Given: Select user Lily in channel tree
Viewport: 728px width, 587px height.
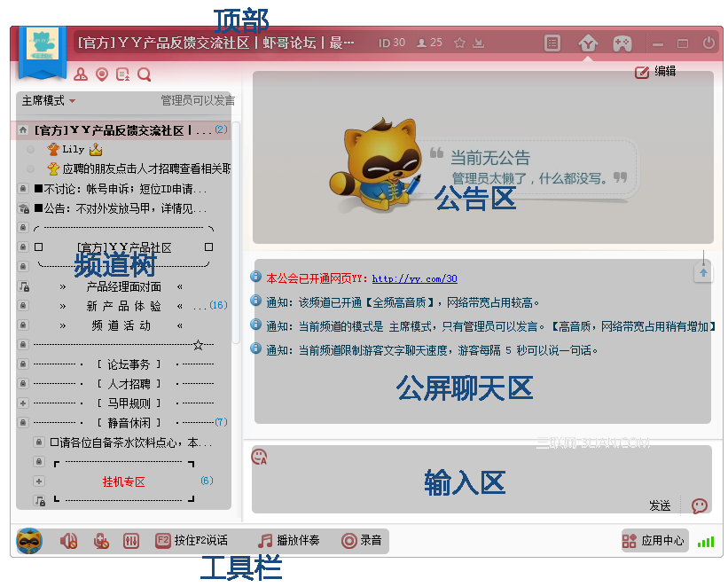Looking at the screenshot, I should click(x=74, y=150).
